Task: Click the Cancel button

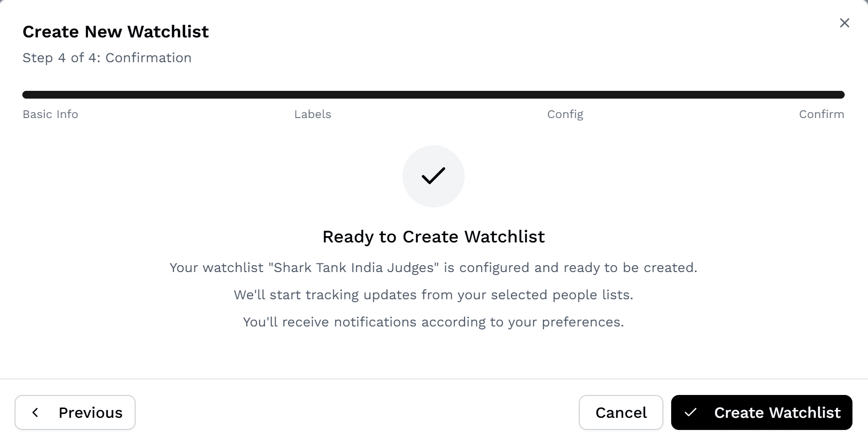Action: 621,412
